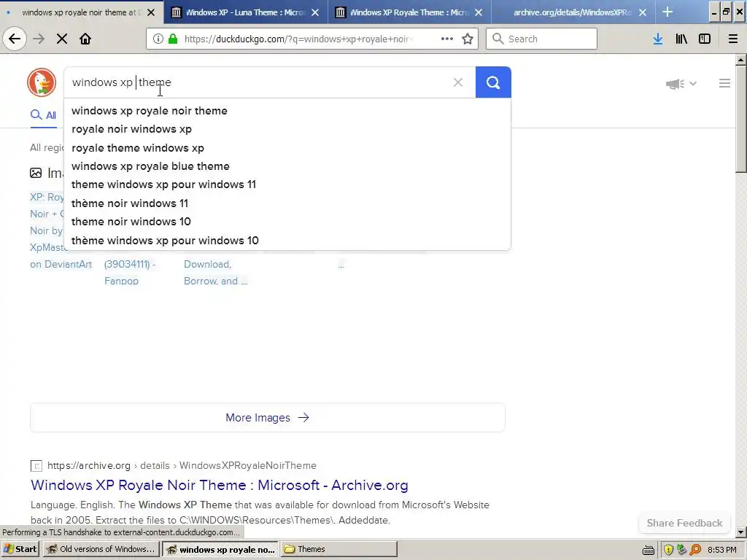747x560 pixels.
Task: Open page actions three-dots menu
Action: tap(447, 39)
